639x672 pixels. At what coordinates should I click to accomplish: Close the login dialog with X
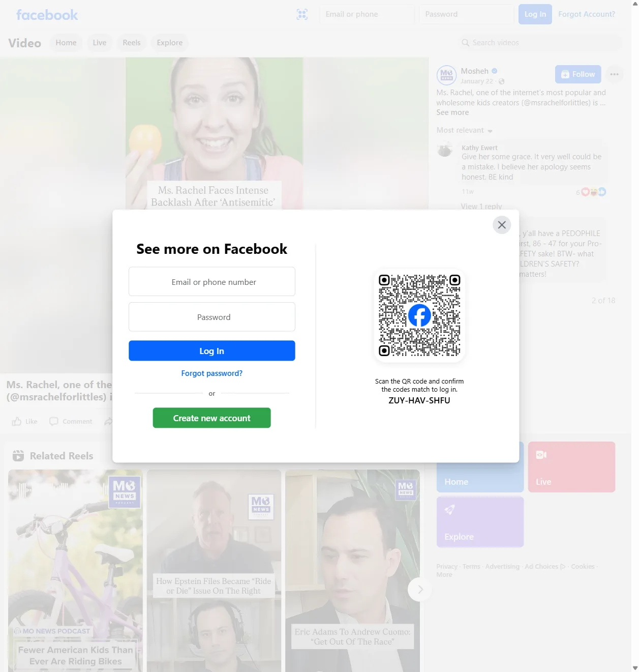(x=502, y=225)
